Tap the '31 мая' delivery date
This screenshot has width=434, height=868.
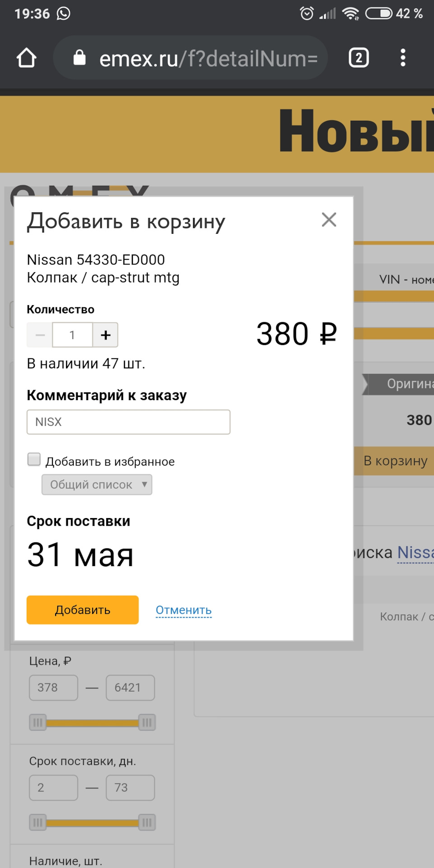pos(80,555)
